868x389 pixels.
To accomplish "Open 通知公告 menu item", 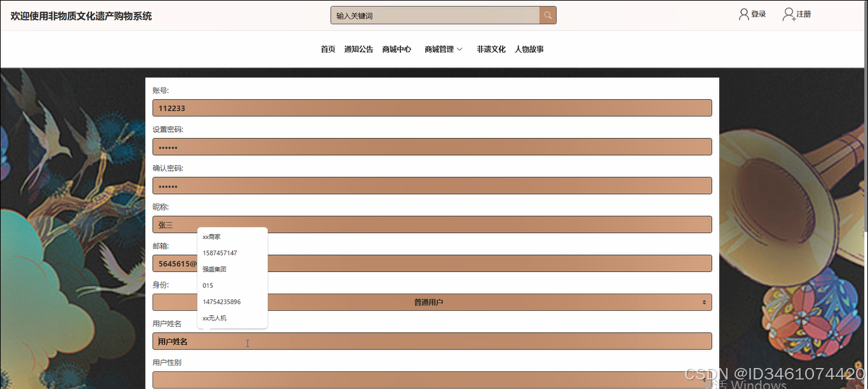I will click(358, 49).
